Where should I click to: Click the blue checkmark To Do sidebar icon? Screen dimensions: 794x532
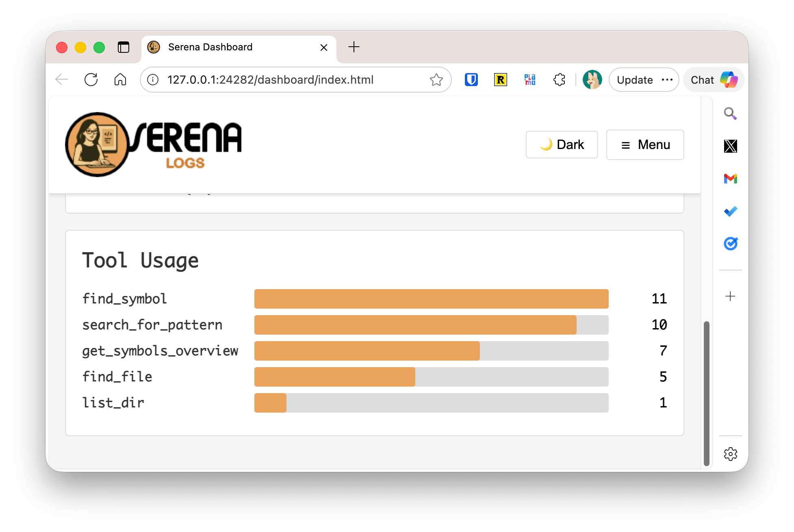730,211
